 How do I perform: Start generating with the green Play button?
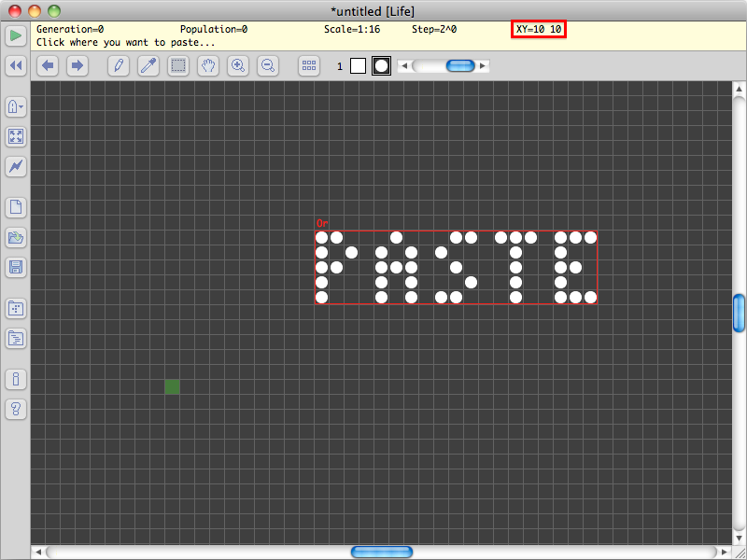16,35
